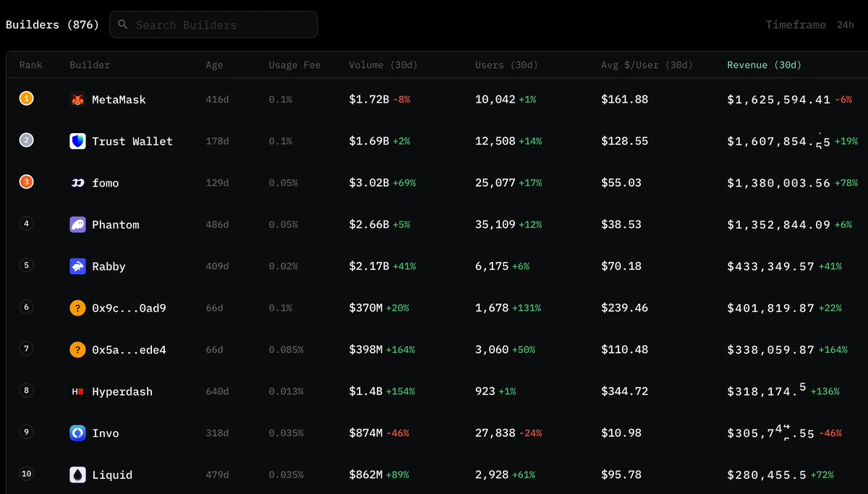Viewport: 868px width, 494px height.
Task: Open the Timeframe 24h selector
Action: (x=809, y=25)
